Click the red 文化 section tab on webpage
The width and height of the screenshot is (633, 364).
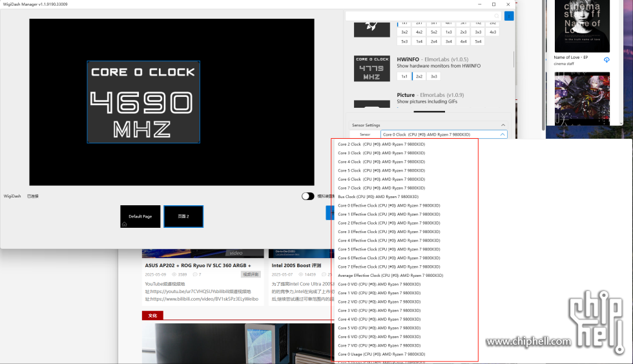pyautogui.click(x=152, y=316)
